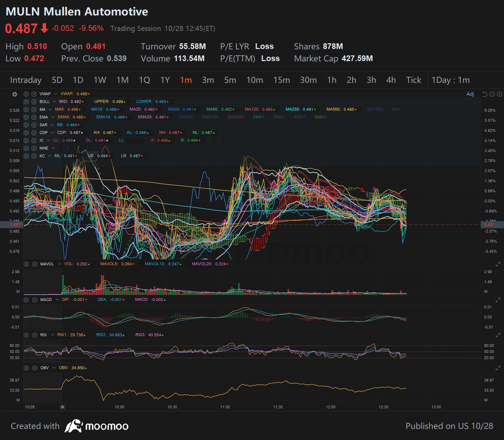Image resolution: width=504 pixels, height=440 pixels.
Task: Maximize the RSI panel via expand arrows
Action: tap(498, 335)
